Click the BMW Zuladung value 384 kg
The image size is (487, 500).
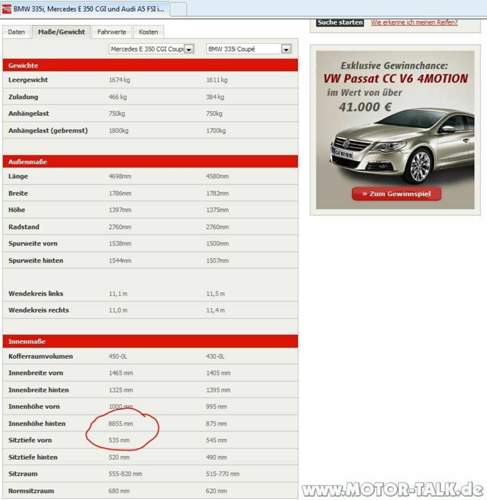(215, 97)
